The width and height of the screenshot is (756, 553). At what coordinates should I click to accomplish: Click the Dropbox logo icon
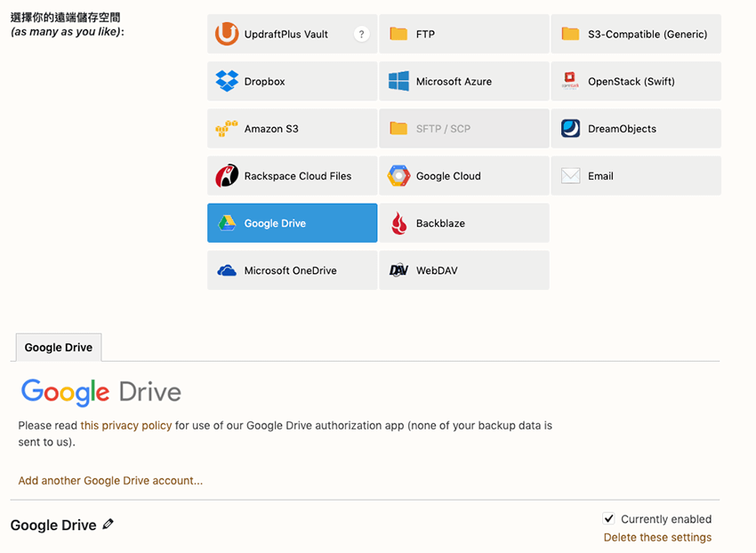click(227, 81)
